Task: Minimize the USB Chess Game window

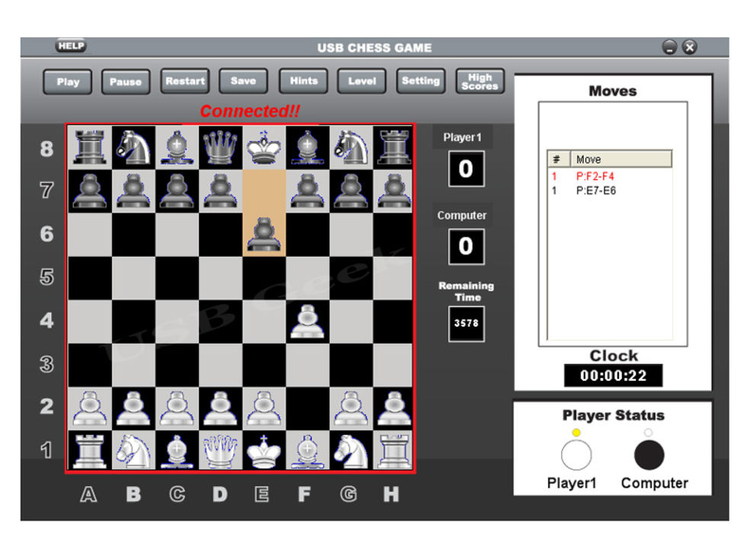Action: (670, 47)
